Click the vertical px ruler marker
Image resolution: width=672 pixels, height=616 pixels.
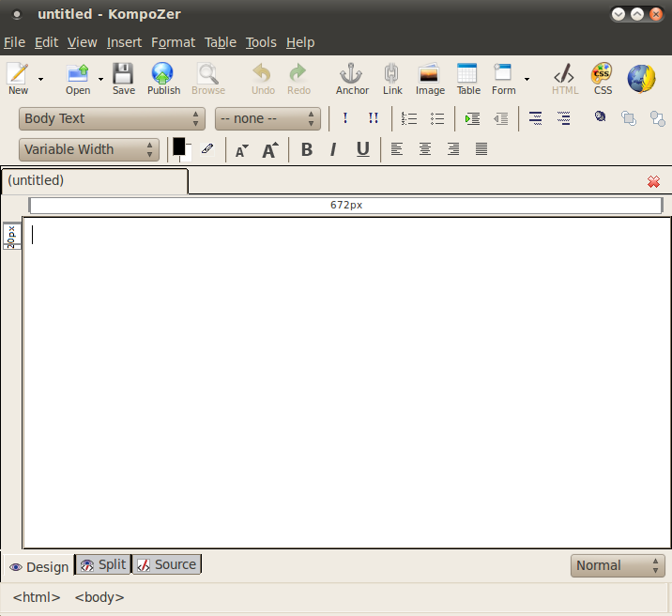[x=11, y=237]
